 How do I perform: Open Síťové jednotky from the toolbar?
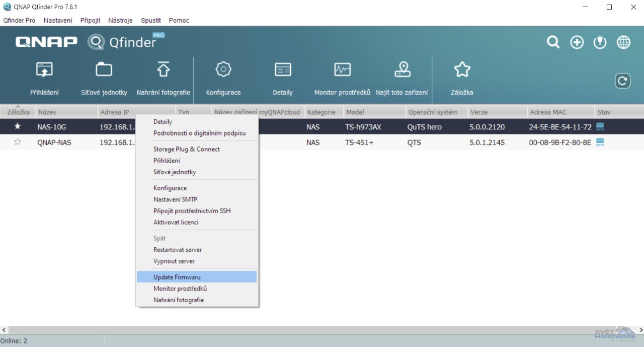(104, 78)
